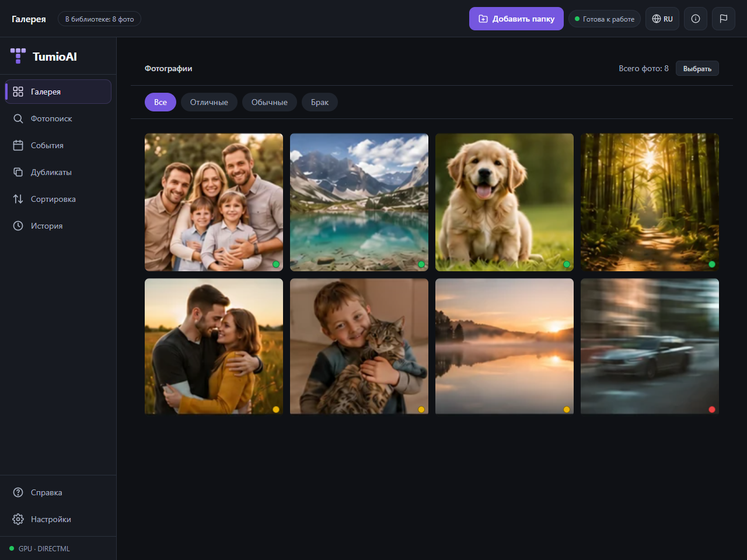Open the golden retriever puppy photo

(504, 202)
